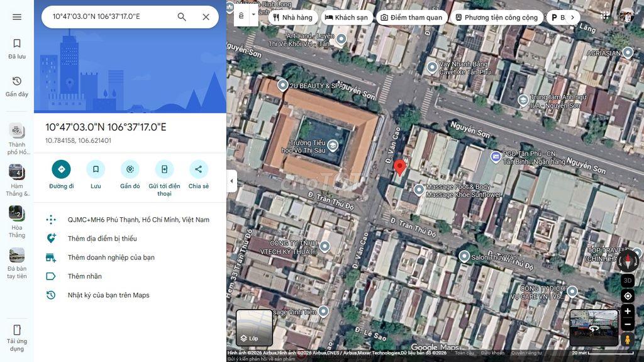The height and width of the screenshot is (362, 644).
Task: Open Salon Thủy Vân marker
Action: pos(464,256)
